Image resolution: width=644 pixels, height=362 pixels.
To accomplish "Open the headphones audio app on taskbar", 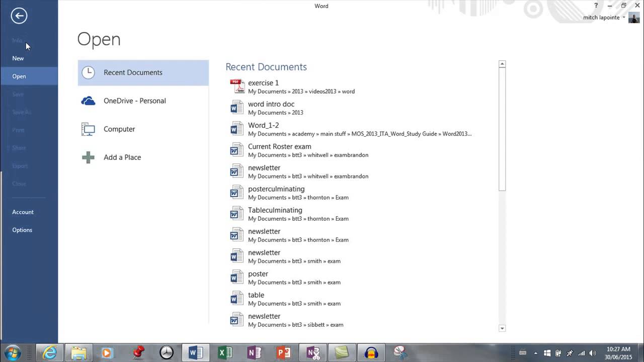I will [x=371, y=353].
